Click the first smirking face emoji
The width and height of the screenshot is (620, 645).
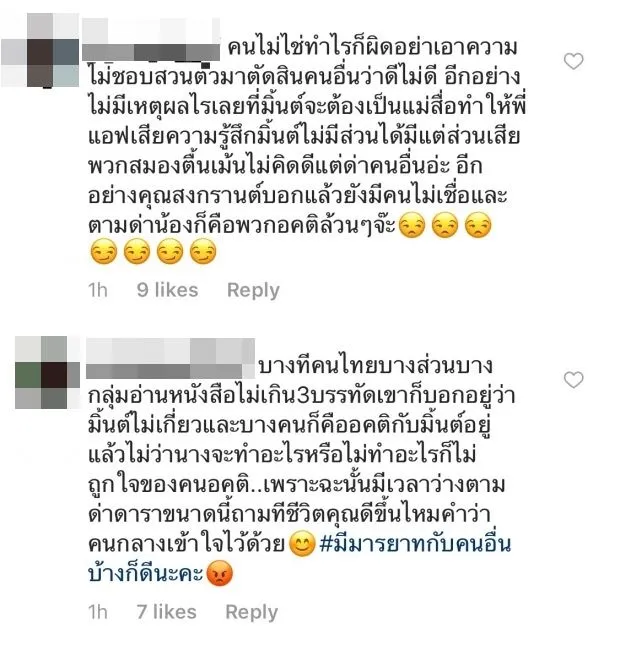(x=104, y=252)
